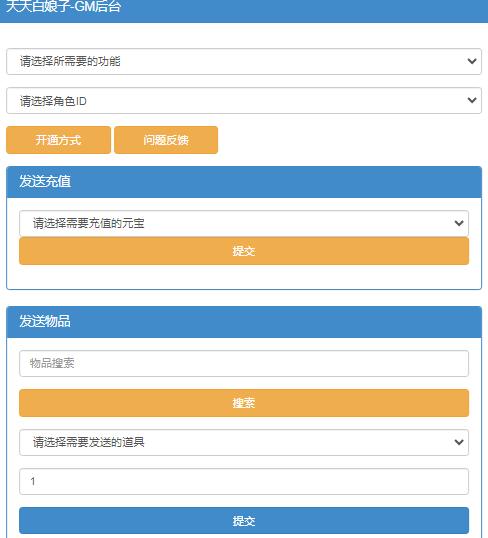Viewport: 488px width, 538px height.
Task: Expand the 请选择需要发送的道具 dropdown
Action: pyautogui.click(x=244, y=442)
